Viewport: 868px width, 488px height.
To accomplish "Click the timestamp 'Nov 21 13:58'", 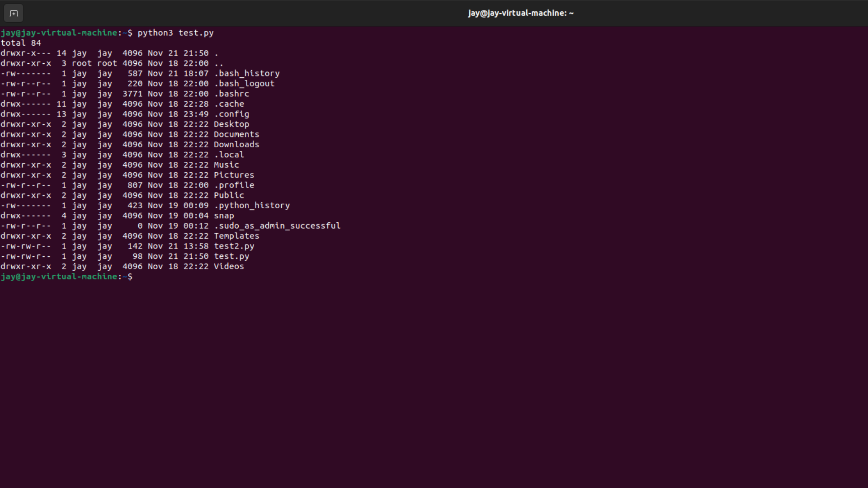I will coord(178,246).
